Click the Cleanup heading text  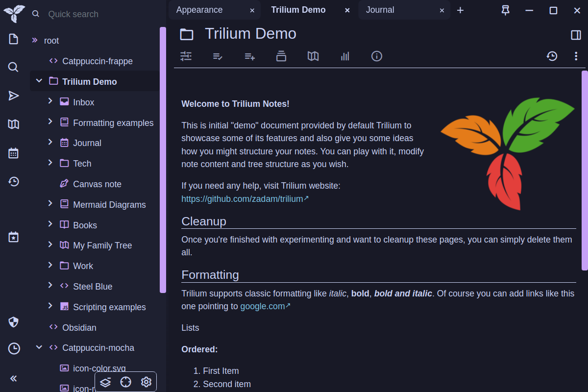click(204, 221)
